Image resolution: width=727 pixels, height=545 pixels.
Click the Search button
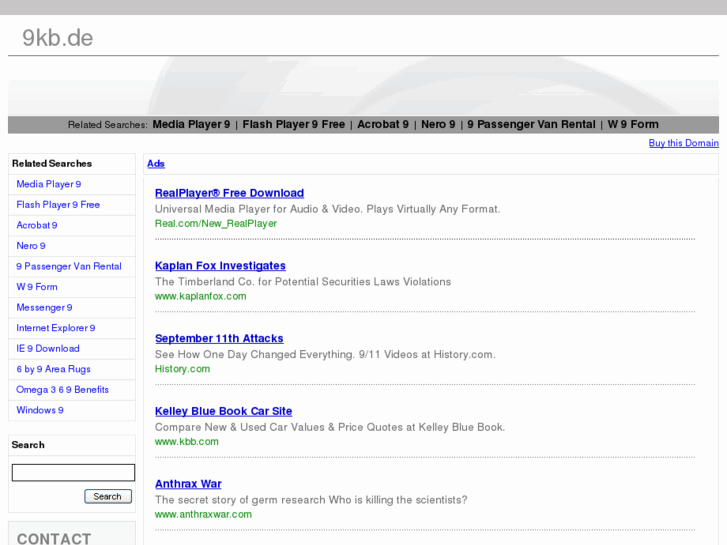coord(108,496)
